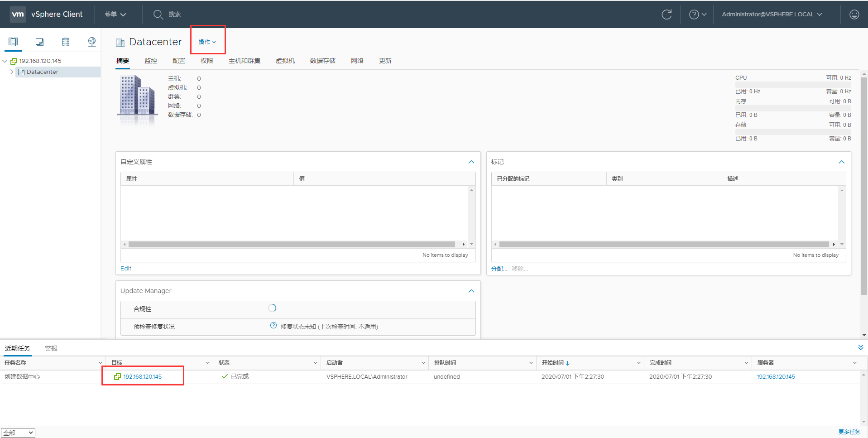Open the 菜单 menu
The height and width of the screenshot is (438, 868).
pos(115,14)
